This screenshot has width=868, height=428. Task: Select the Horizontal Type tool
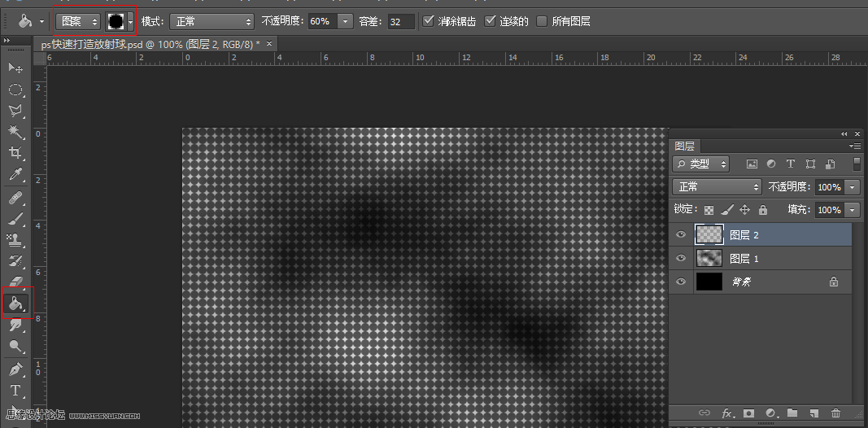(15, 391)
